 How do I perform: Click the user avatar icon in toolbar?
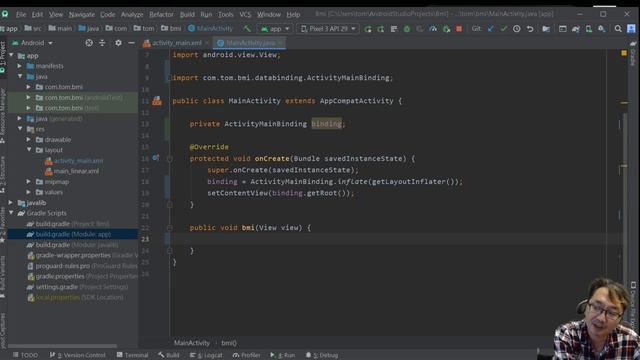631,29
